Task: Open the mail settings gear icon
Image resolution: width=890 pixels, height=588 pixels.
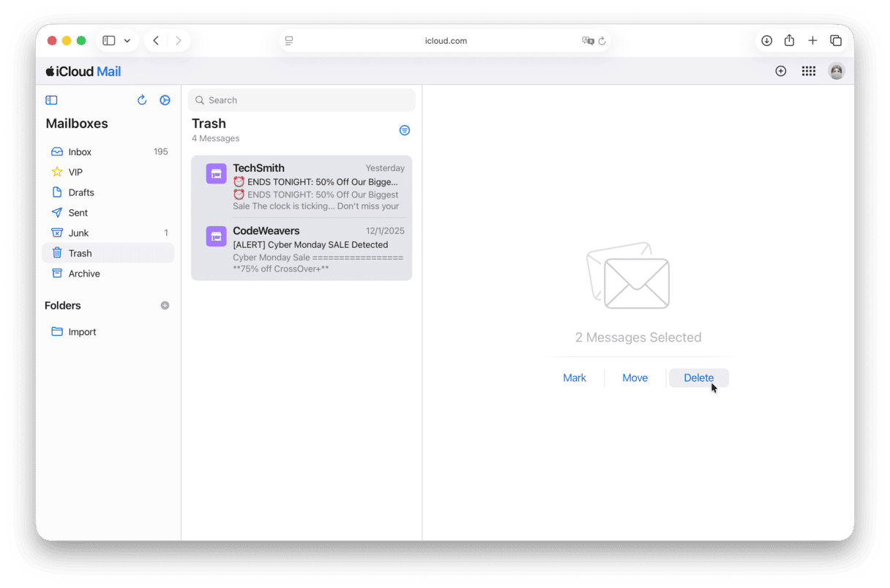Action: [x=165, y=100]
